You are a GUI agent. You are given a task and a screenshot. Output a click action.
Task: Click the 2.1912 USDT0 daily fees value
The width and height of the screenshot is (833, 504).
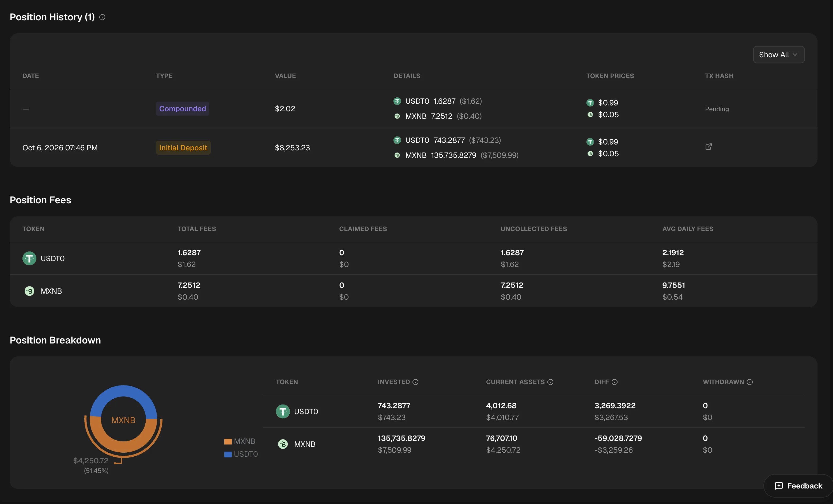[x=673, y=252]
